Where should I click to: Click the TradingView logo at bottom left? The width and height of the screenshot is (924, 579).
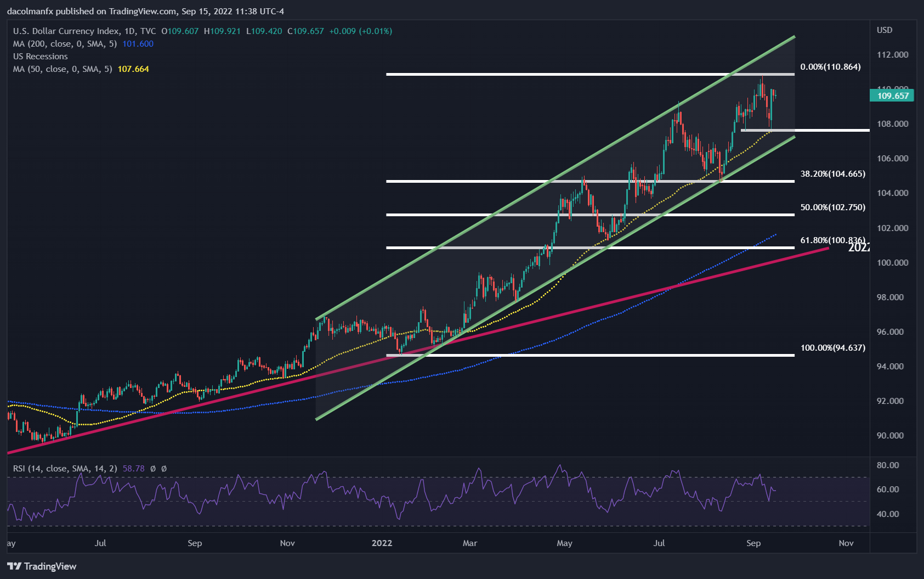pyautogui.click(x=42, y=566)
